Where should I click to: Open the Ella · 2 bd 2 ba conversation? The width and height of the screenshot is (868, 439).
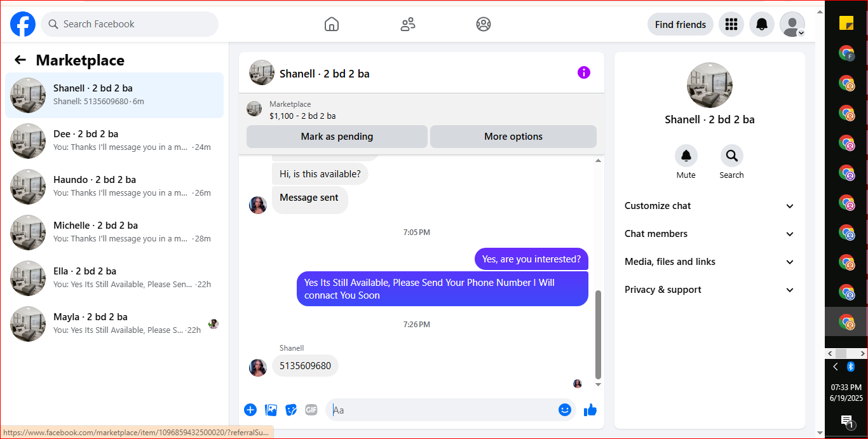pyautogui.click(x=114, y=278)
